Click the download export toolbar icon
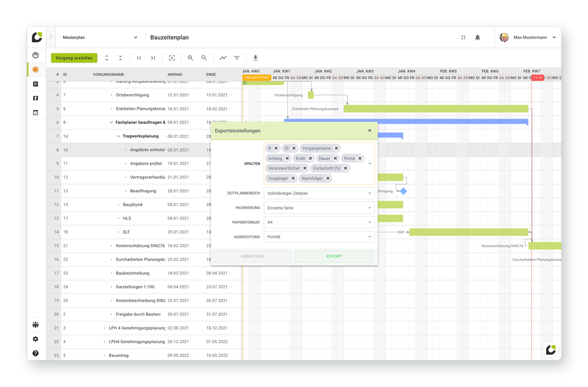The width and height of the screenshot is (588, 387). tap(255, 58)
